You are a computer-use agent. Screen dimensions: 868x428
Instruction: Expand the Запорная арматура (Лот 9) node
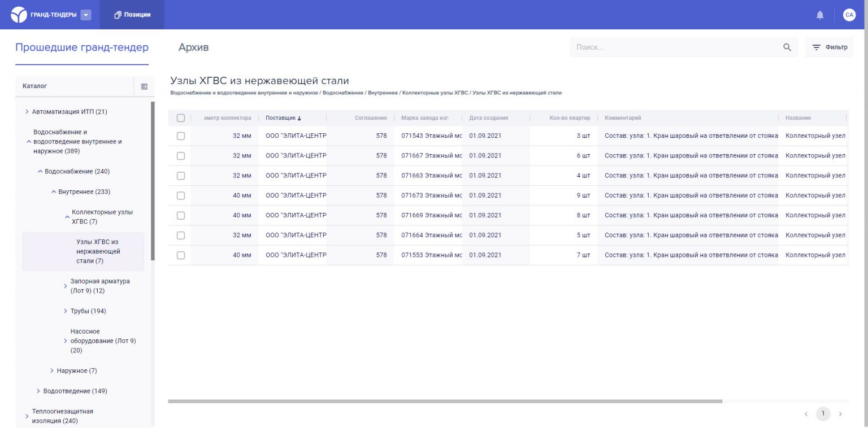coord(65,286)
